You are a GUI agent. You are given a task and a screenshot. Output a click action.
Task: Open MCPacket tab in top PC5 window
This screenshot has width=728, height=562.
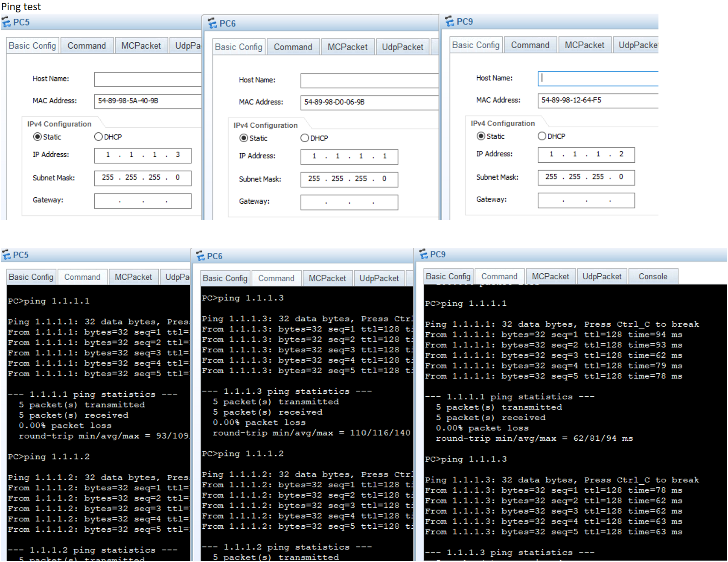click(141, 45)
